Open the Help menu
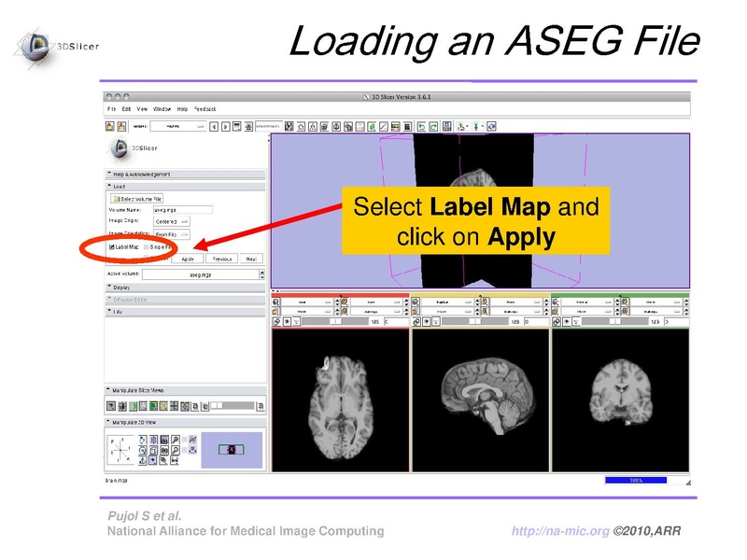Screen dimensions: 747x560 coord(182,109)
